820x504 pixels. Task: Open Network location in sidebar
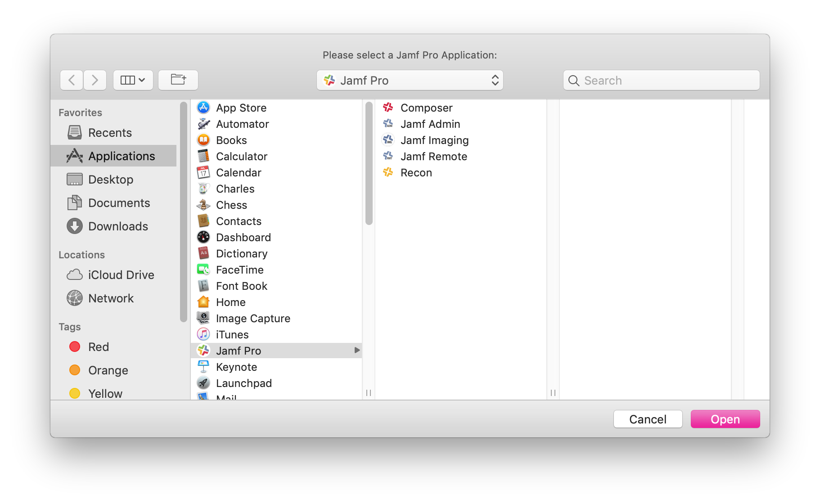pos(113,298)
